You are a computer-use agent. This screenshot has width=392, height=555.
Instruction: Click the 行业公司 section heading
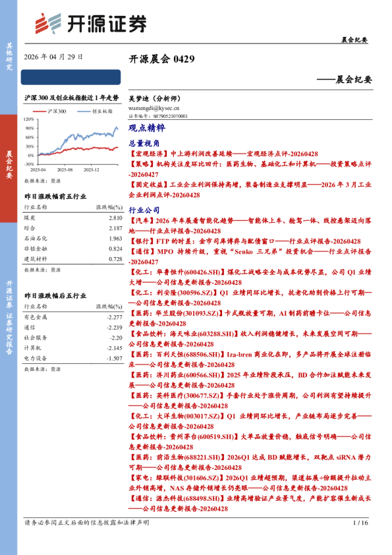tap(144, 210)
